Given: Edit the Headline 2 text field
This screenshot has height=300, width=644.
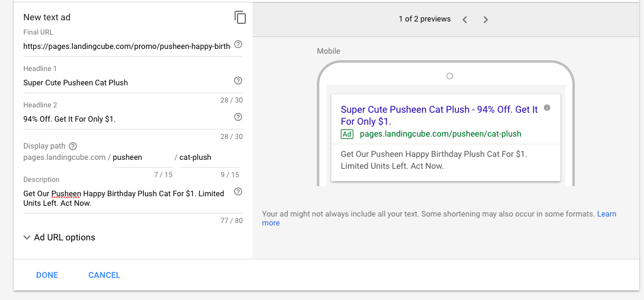Looking at the screenshot, I should pyautogui.click(x=127, y=119).
